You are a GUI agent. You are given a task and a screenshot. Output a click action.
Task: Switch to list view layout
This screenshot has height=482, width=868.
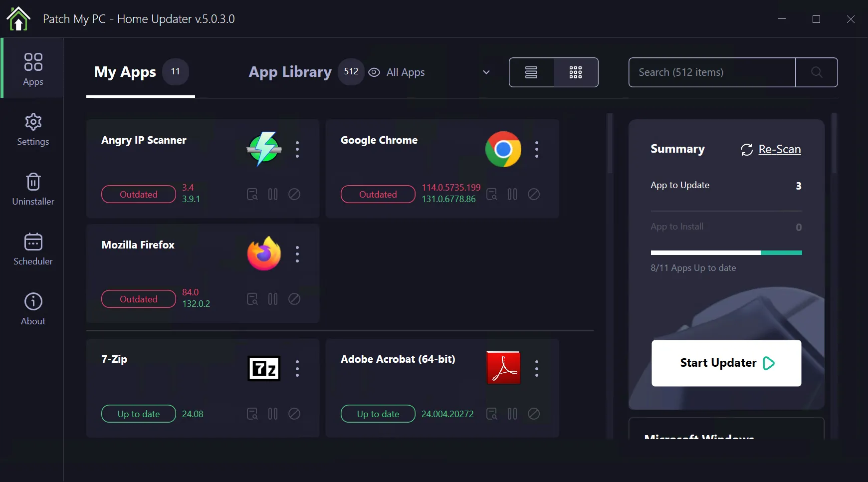coord(531,72)
